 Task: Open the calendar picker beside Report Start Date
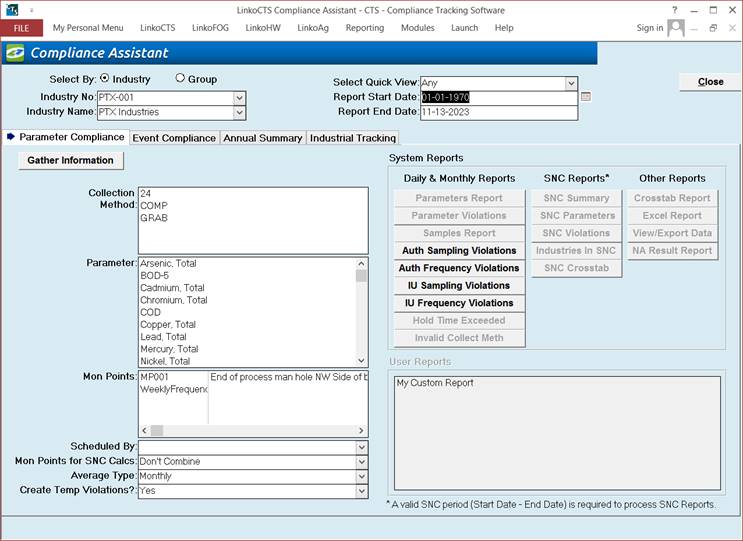pyautogui.click(x=586, y=97)
